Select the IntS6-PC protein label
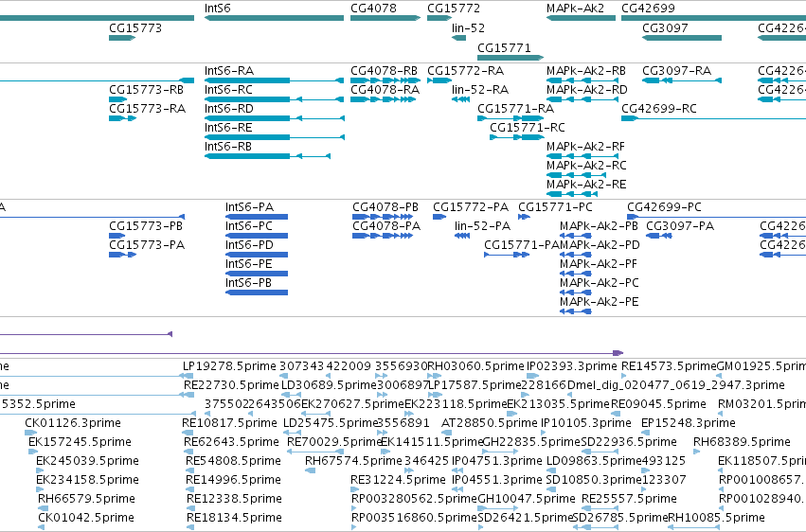This screenshot has width=806, height=532. 249,226
